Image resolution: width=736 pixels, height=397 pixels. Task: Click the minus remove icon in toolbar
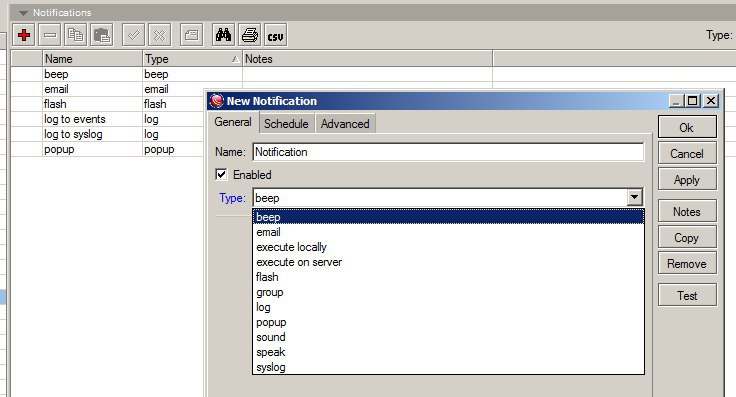[50, 35]
